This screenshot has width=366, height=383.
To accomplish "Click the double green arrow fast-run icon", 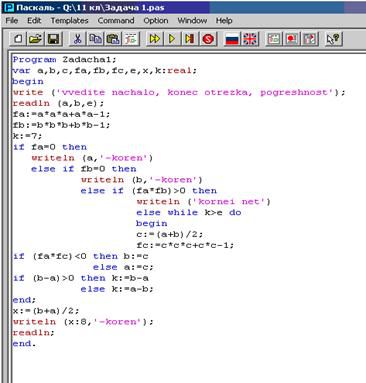I will point(154,39).
